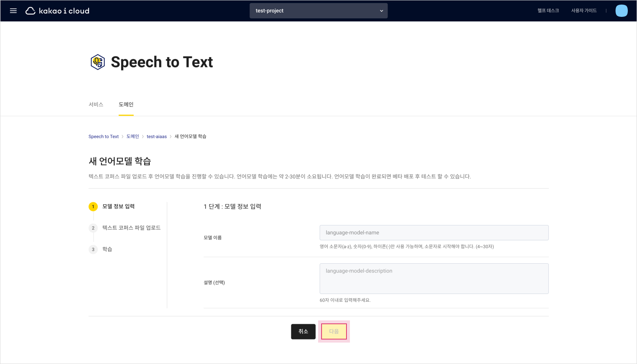This screenshot has width=637, height=364.
Task: Go to 도메인 breadcrumb link
Action: click(x=133, y=137)
